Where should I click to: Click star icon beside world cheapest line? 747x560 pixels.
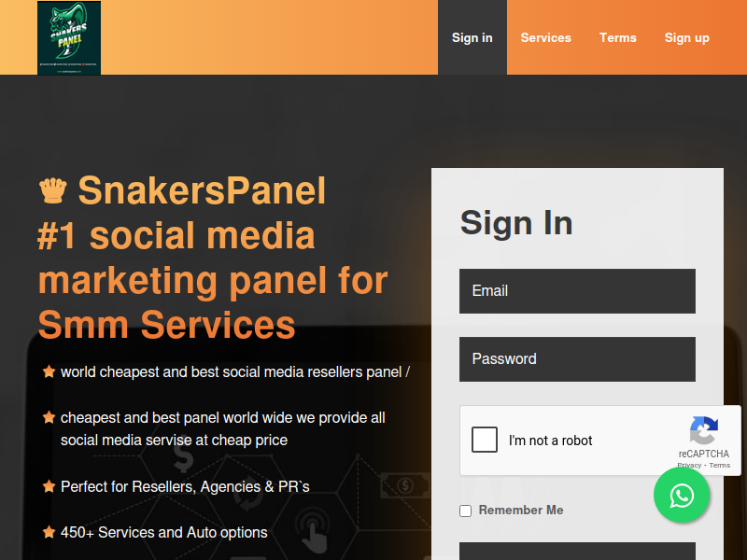click(49, 371)
